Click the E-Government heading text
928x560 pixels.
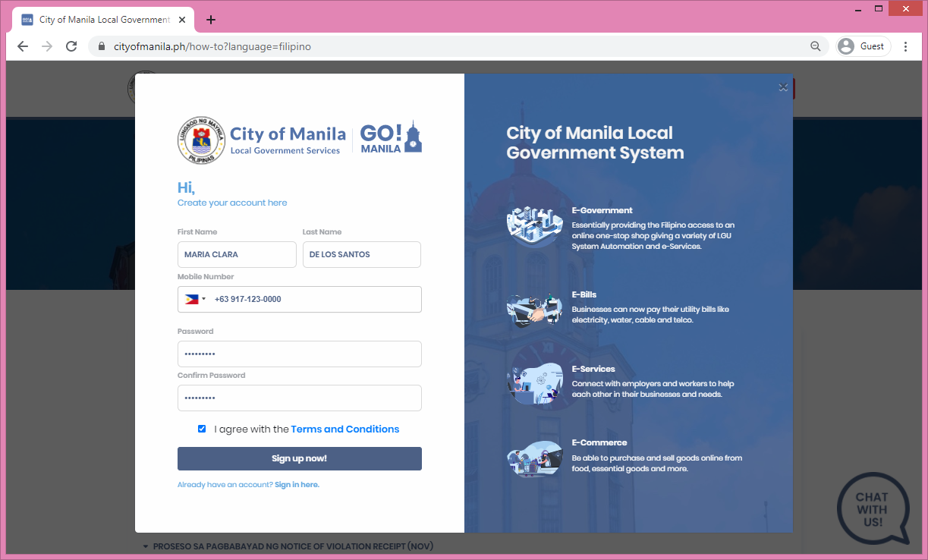click(602, 210)
